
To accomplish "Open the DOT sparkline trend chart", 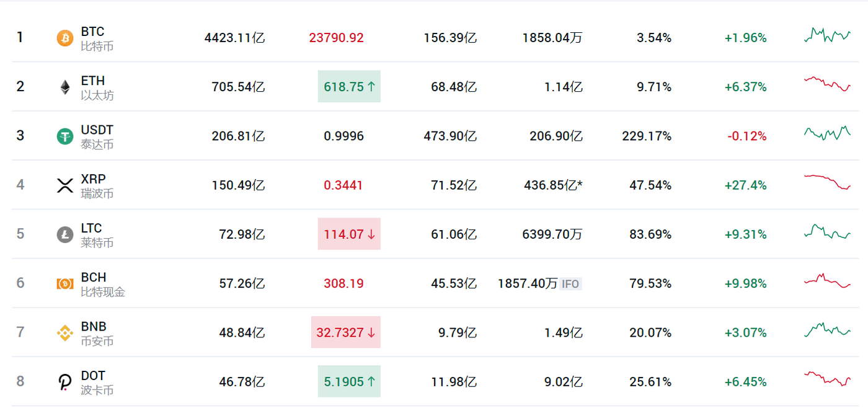I will (828, 378).
